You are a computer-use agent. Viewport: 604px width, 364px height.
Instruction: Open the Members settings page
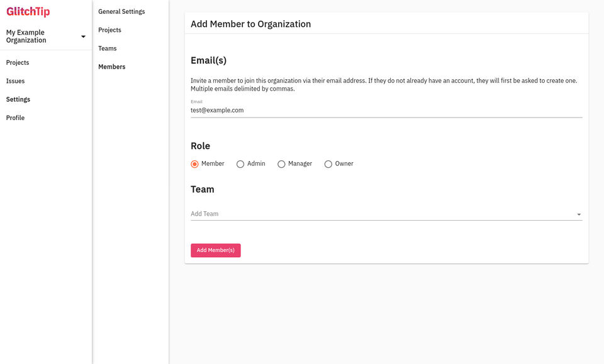112,67
